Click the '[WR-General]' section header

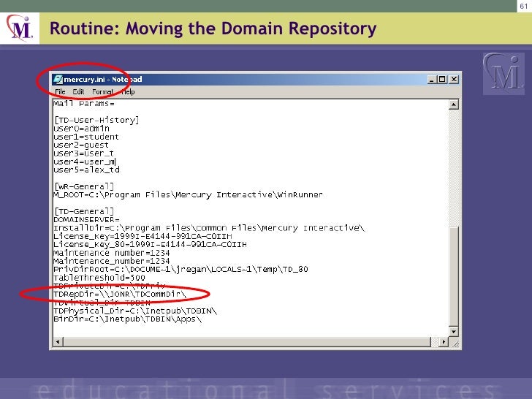[x=84, y=186]
